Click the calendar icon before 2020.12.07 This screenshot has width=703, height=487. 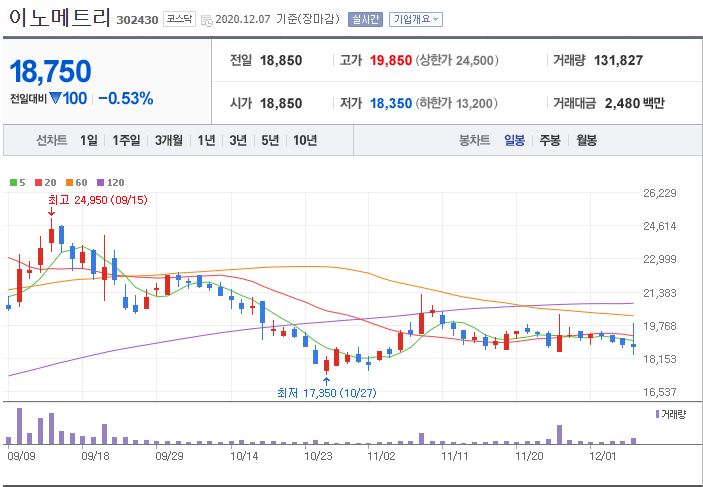[x=207, y=20]
